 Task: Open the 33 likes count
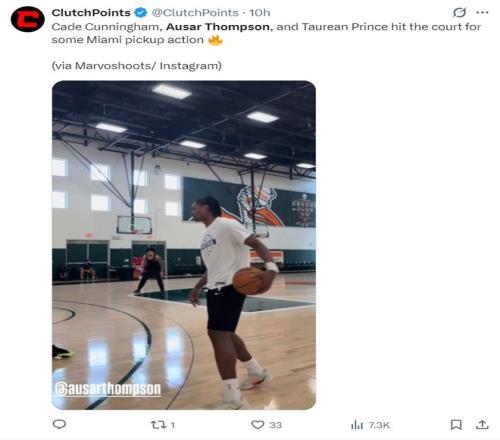tap(276, 425)
